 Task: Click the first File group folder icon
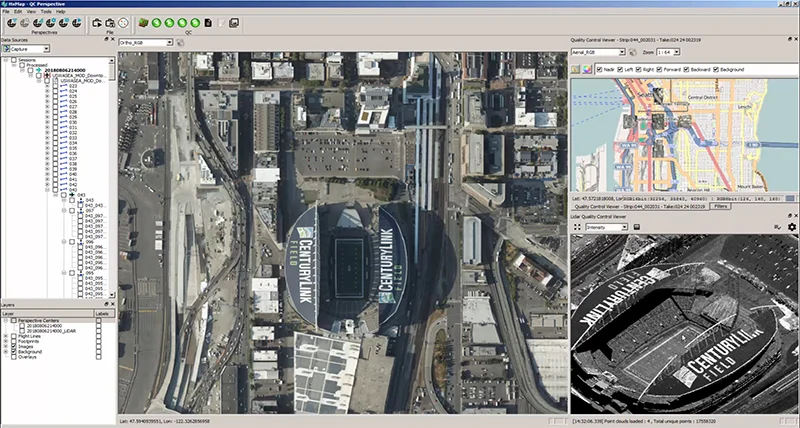point(97,23)
